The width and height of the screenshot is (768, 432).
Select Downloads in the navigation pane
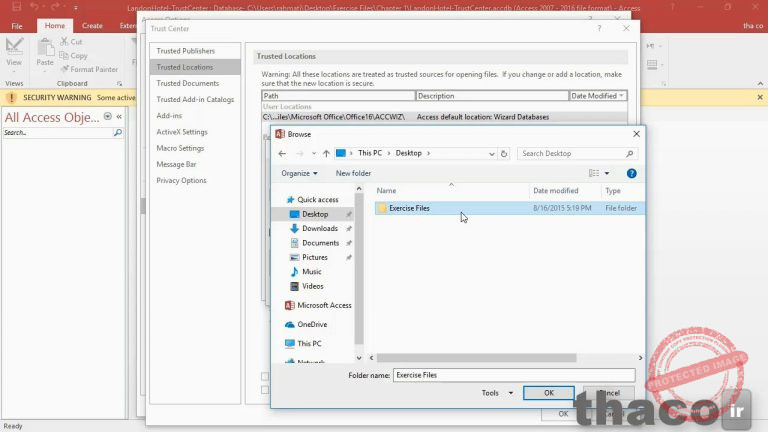click(x=319, y=228)
